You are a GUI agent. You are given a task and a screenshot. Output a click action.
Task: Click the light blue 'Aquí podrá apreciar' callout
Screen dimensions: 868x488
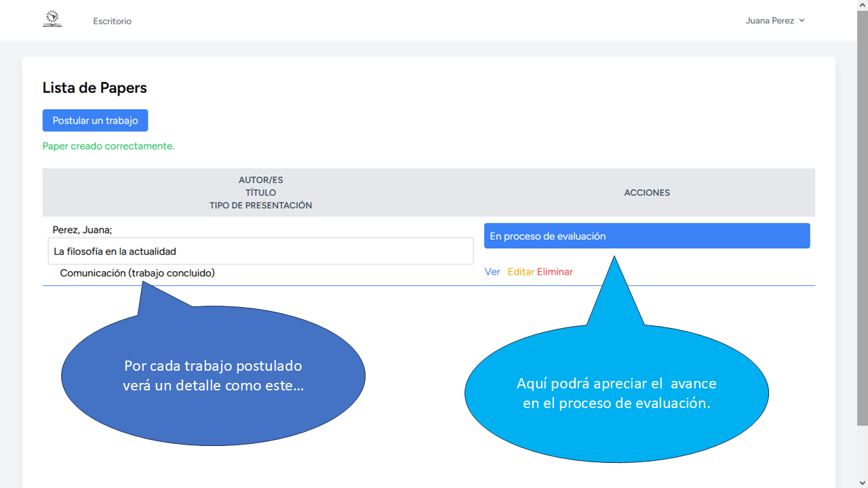tap(616, 392)
